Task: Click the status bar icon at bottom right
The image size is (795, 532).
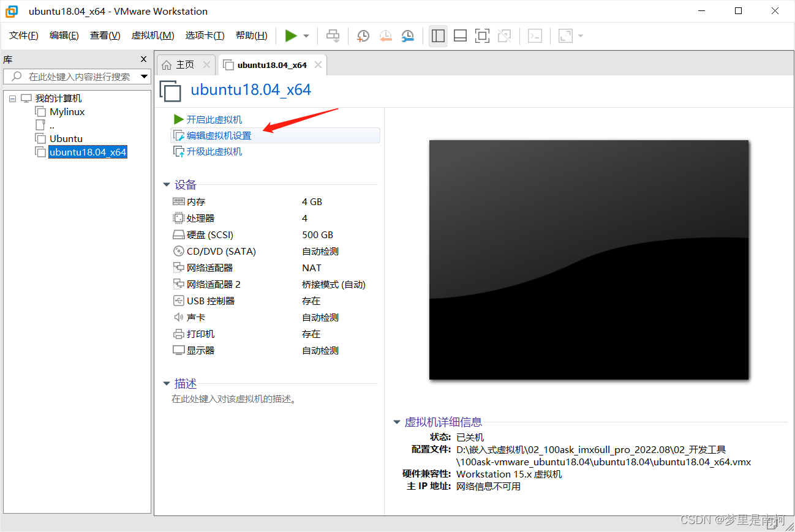Action: (x=772, y=524)
